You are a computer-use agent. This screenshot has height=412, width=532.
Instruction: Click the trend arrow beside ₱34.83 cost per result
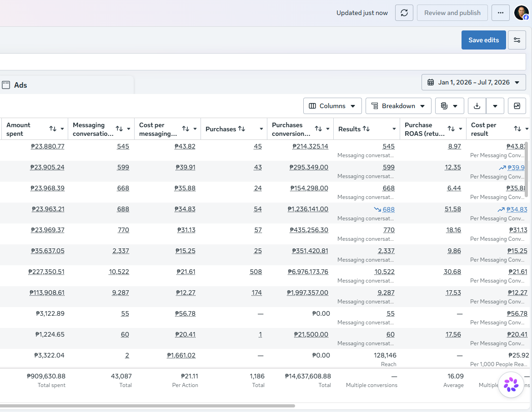501,209
